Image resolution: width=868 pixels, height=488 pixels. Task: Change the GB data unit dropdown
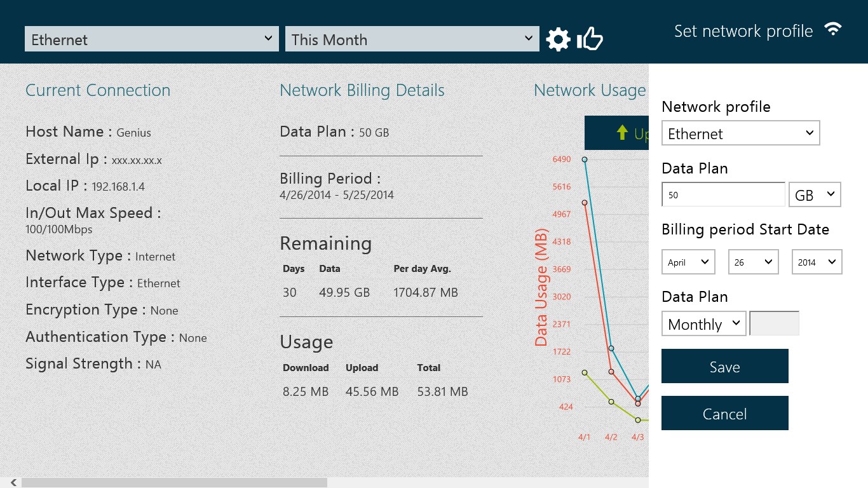pos(815,195)
